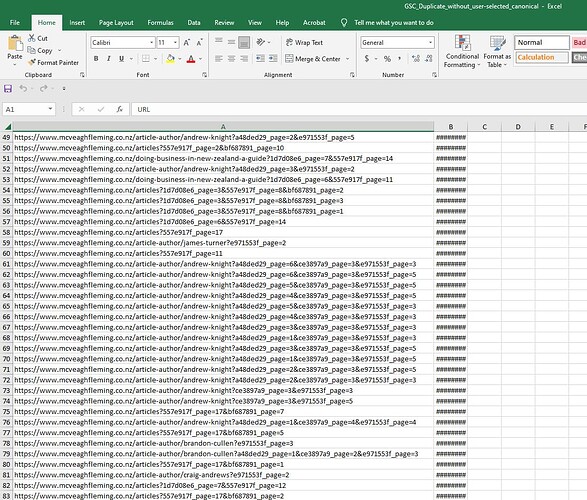The width and height of the screenshot is (587, 500).
Task: Expand the Name Box dropdown arrow
Action: click(50, 109)
